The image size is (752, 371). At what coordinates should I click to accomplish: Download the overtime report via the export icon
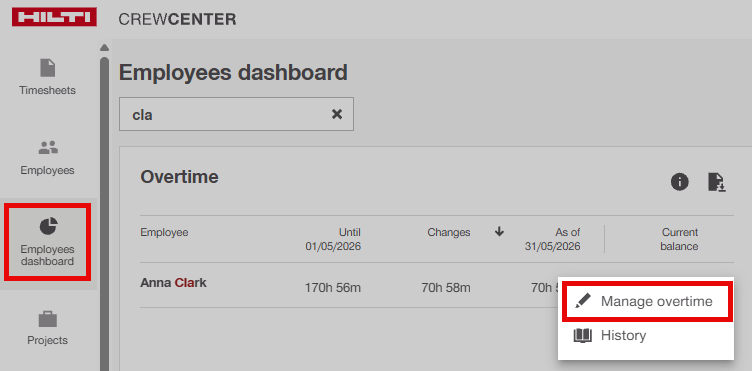[x=717, y=182]
